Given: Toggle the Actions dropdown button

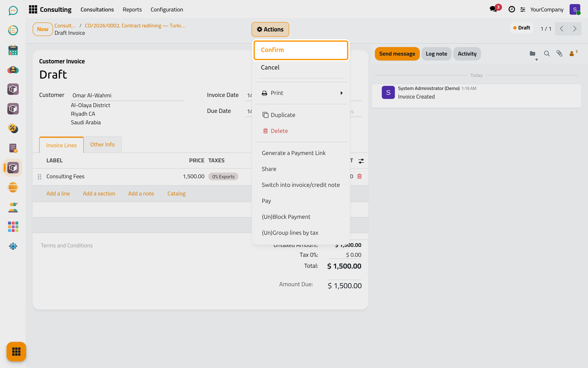Looking at the screenshot, I should (x=270, y=29).
